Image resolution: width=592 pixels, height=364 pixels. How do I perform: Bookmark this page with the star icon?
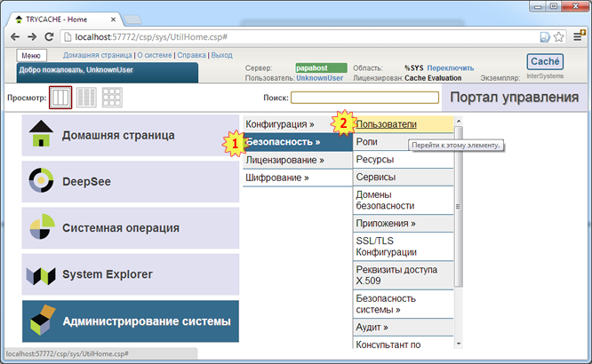click(x=558, y=37)
